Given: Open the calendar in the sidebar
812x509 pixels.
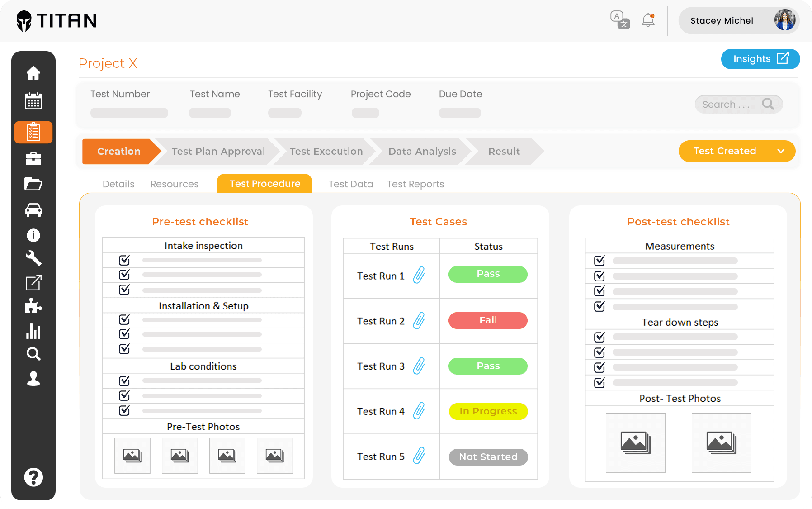Looking at the screenshot, I should pos(33,101).
